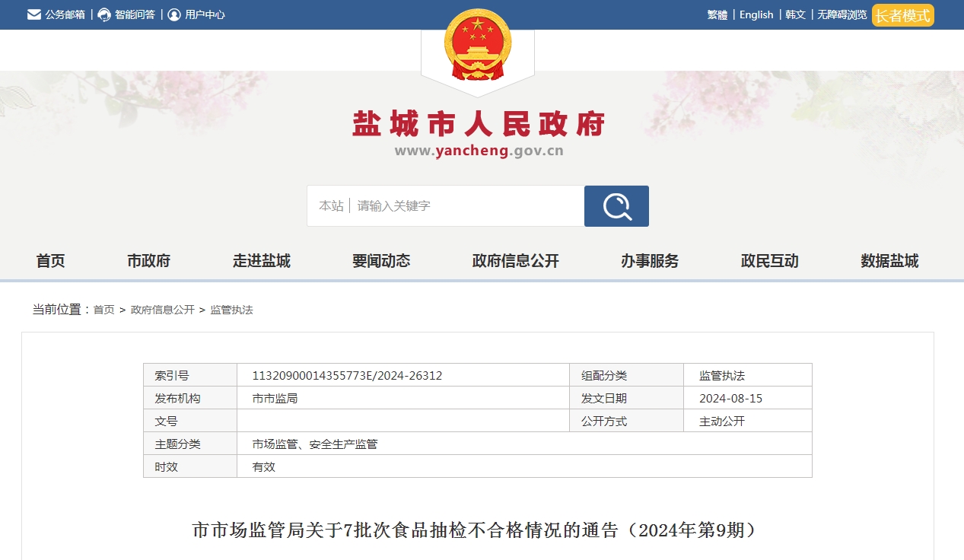
Task: Open the 政府信息公开 navigation item
Action: tap(516, 261)
